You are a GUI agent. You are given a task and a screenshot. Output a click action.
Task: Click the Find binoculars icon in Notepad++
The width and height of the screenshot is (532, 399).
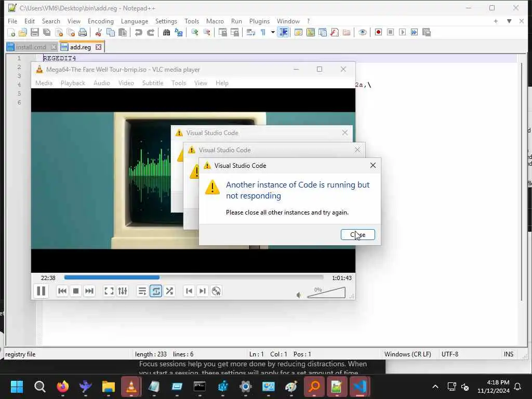tap(166, 33)
